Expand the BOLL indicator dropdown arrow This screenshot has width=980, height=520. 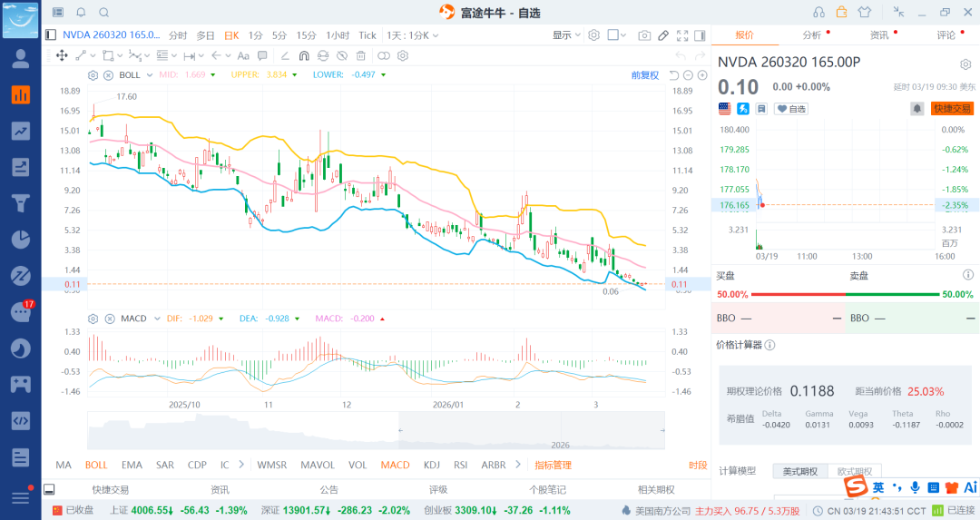click(x=149, y=74)
